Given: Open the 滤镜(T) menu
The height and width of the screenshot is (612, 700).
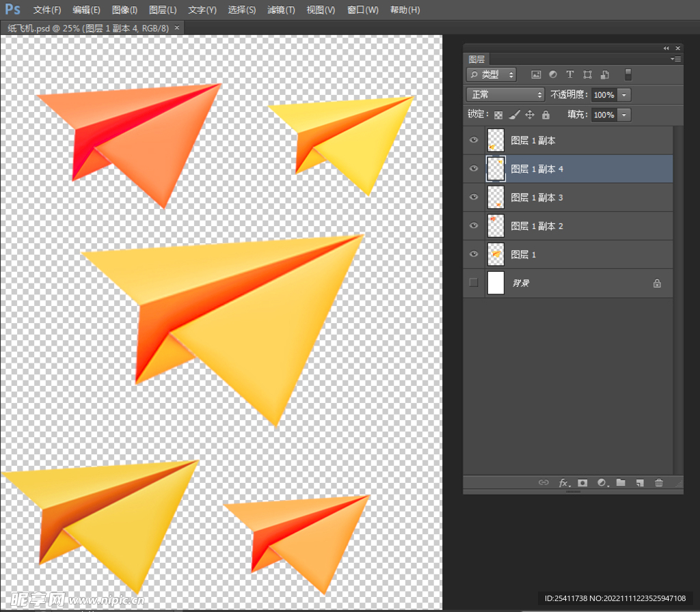Looking at the screenshot, I should [281, 10].
